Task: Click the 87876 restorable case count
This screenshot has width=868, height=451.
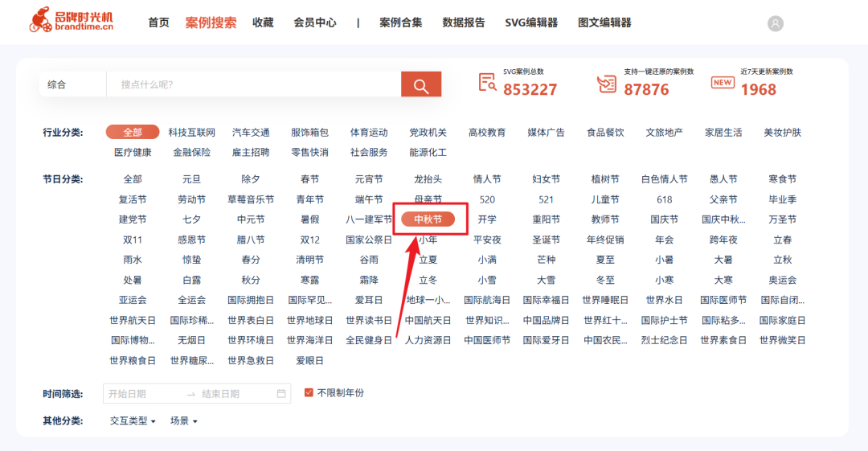Action: click(646, 90)
